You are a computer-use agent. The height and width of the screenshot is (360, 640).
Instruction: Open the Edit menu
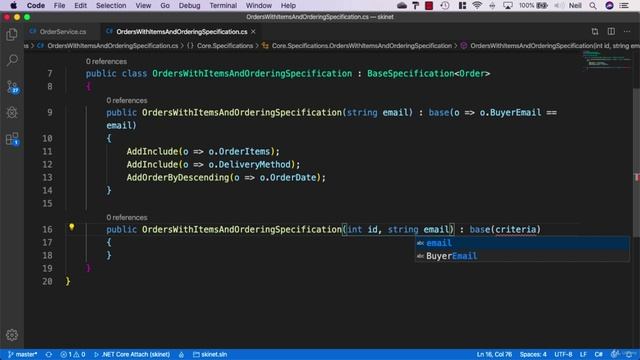80,5
